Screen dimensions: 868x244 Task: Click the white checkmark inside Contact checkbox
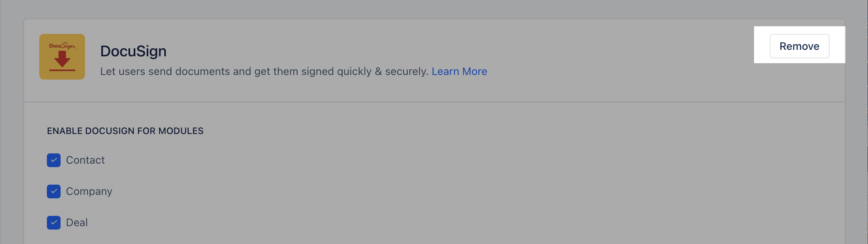point(54,160)
